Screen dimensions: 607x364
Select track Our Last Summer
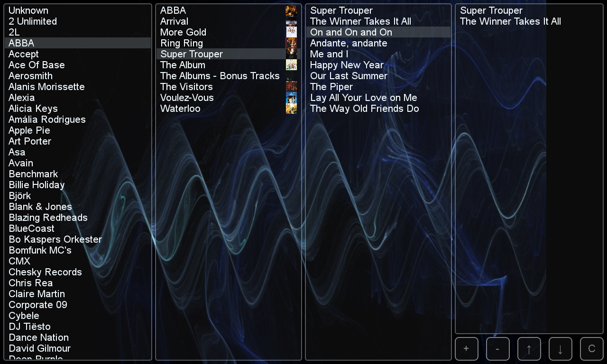point(378,76)
